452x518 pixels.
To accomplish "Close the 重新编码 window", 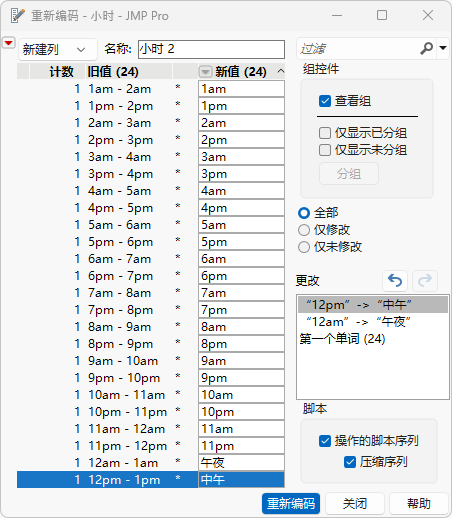I will tap(428, 15).
